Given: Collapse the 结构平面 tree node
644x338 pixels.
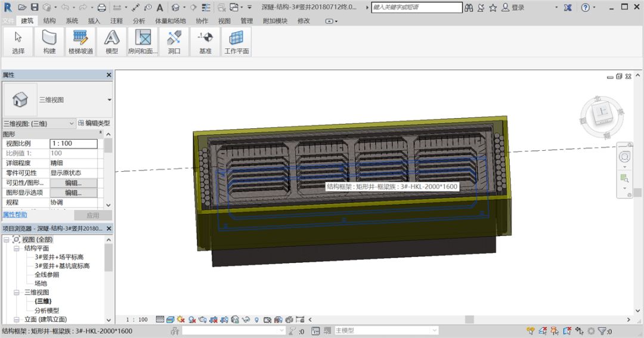Looking at the screenshot, I should 16,249.
